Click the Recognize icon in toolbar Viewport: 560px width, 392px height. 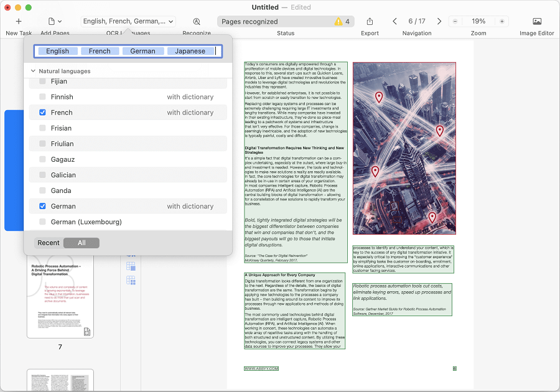tap(197, 21)
